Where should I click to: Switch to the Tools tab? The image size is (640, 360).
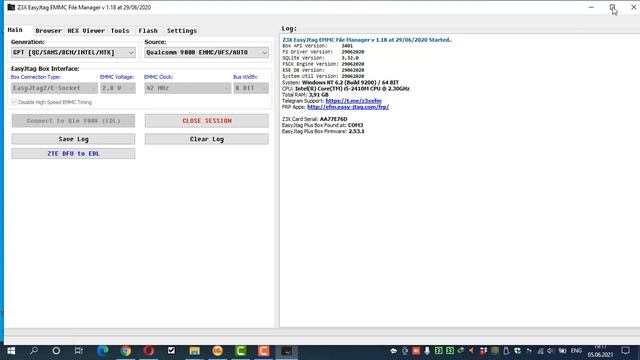(120, 31)
